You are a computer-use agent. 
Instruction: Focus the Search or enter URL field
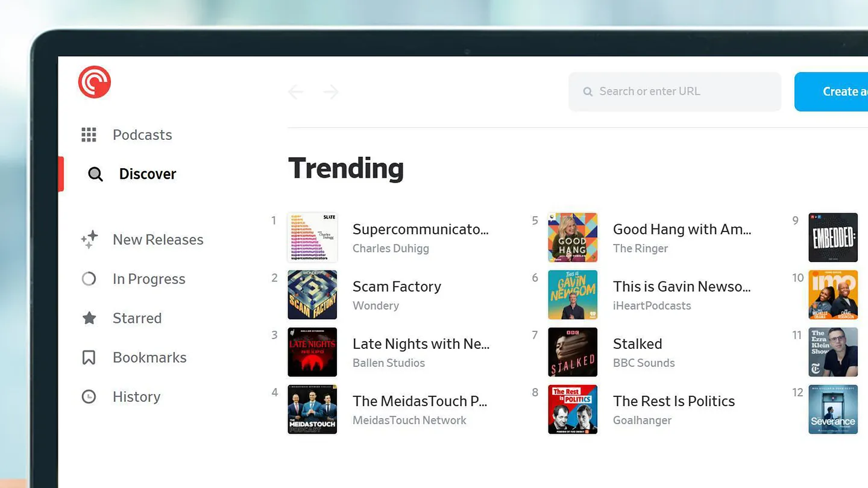click(x=674, y=91)
